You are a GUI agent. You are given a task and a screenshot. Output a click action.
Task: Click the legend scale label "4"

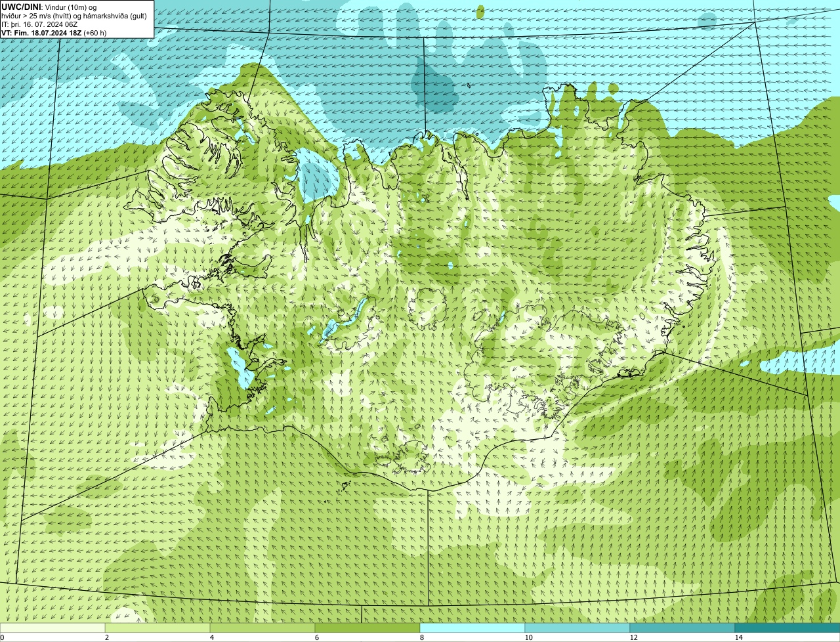click(x=211, y=637)
